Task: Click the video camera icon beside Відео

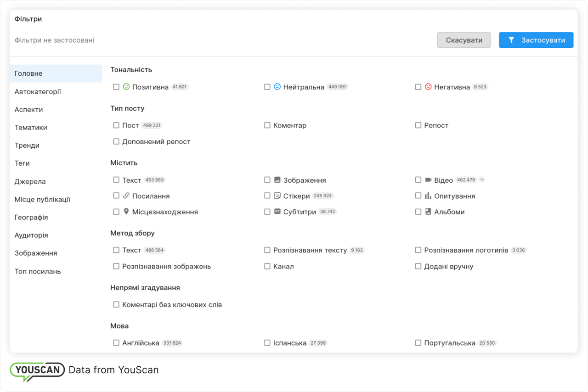Action: (428, 180)
